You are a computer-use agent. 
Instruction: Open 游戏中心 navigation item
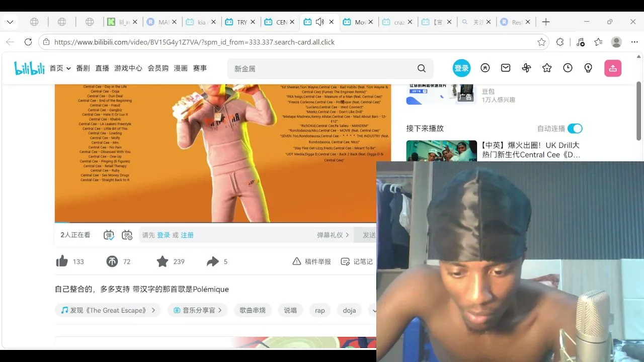click(128, 68)
